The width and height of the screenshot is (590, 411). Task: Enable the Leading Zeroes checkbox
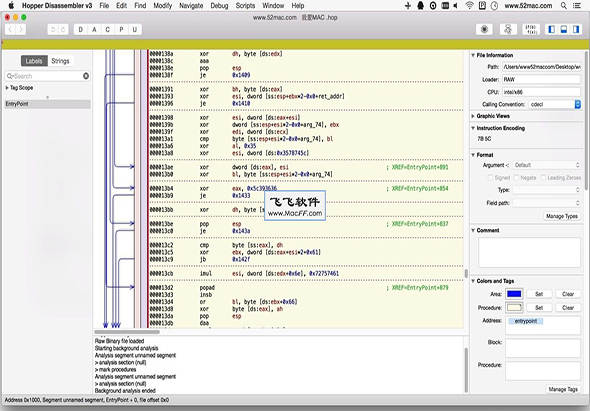[x=543, y=178]
